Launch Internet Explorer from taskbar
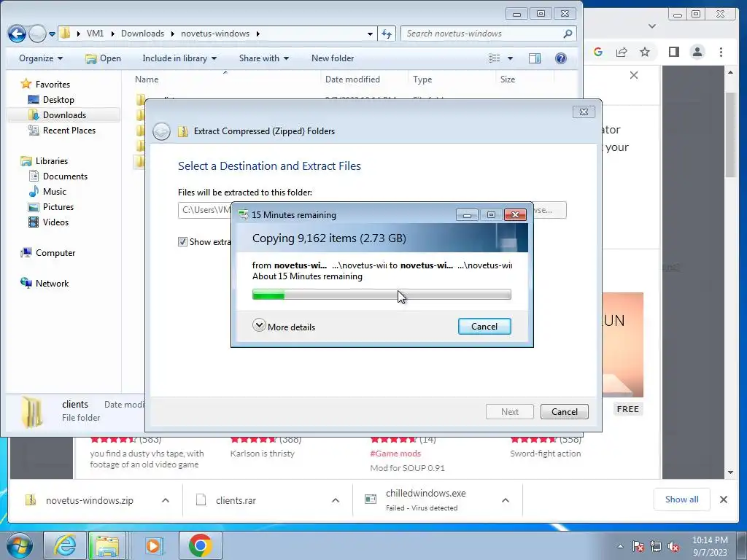 (64, 545)
